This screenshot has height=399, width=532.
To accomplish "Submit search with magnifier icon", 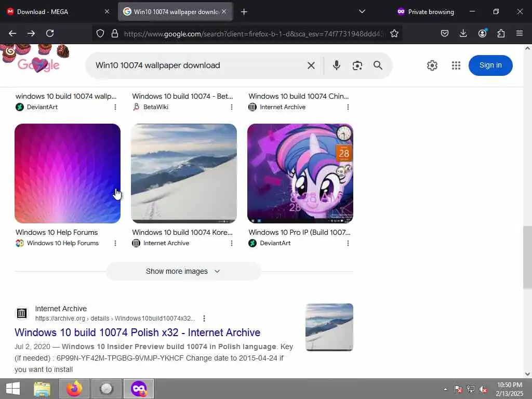I will point(378,65).
